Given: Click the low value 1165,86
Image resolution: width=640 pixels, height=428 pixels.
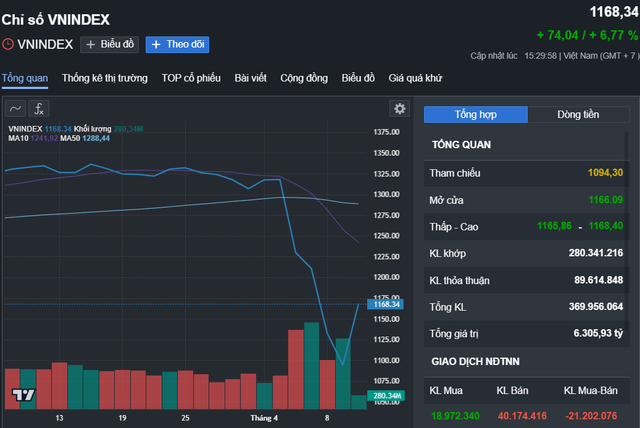Looking at the screenshot, I should coord(554,226).
